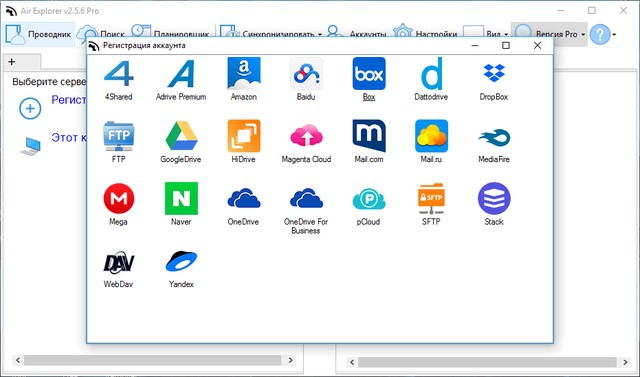Click right pane scrollbar right arrow
The height and width of the screenshot is (377, 640).
pyautogui.click(x=625, y=362)
